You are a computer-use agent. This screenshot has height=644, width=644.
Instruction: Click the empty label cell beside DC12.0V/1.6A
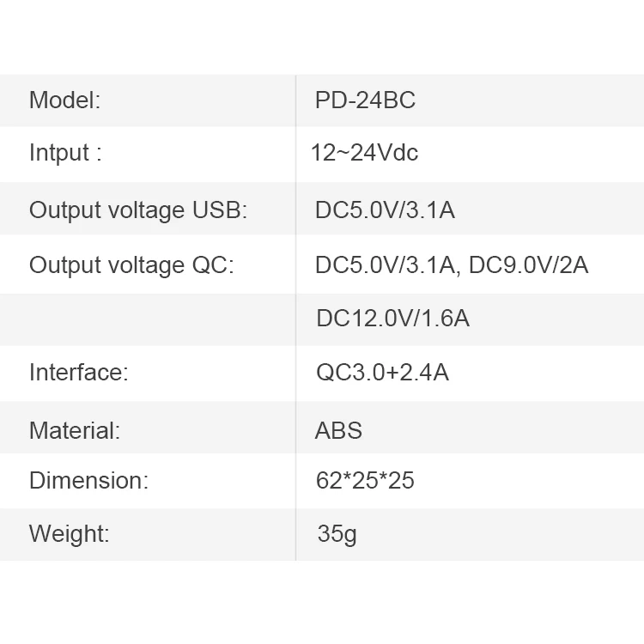[146, 319]
